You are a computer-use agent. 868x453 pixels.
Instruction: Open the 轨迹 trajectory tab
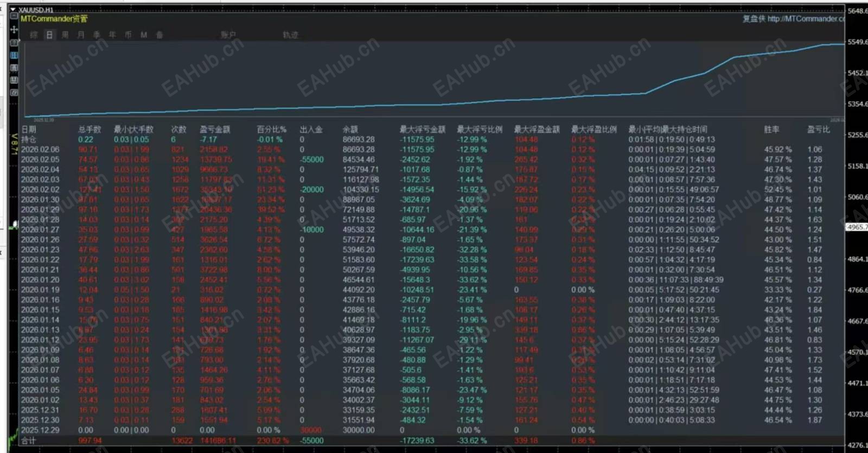pos(290,35)
